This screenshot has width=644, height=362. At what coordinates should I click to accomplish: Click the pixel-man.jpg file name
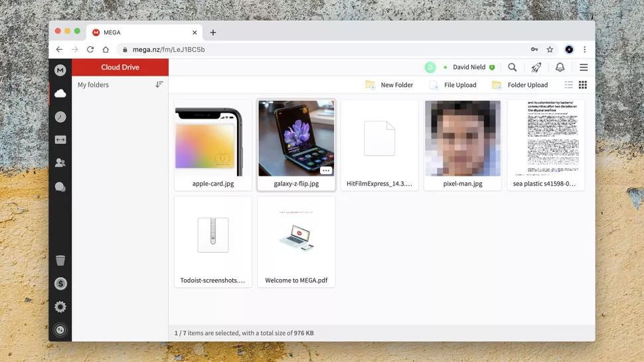point(463,184)
